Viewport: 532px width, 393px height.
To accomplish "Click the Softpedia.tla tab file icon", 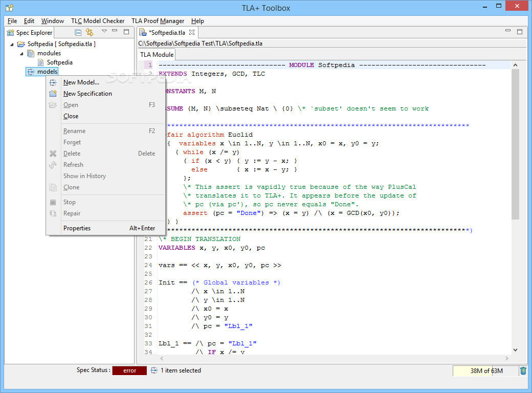I will [x=143, y=33].
